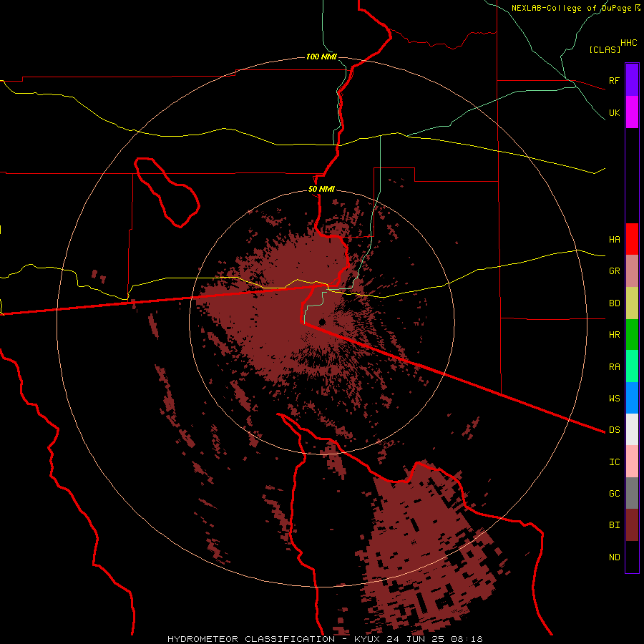Click the RA legend label
Screen dimensions: 644x644
pos(614,367)
